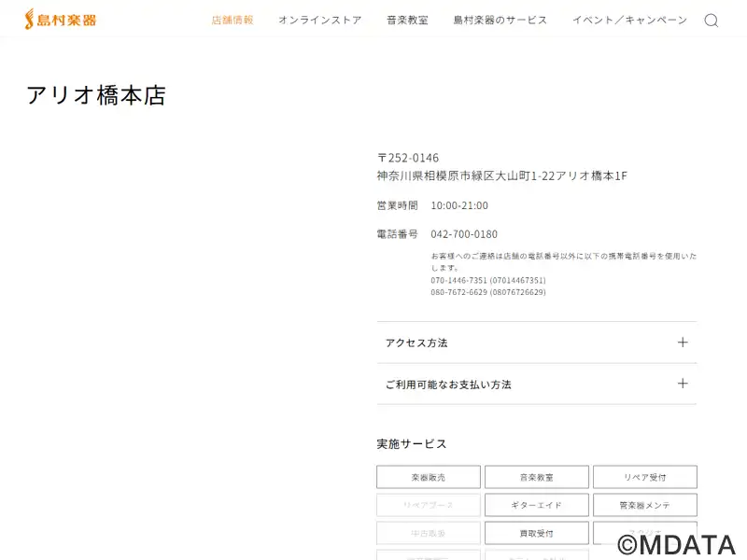Click the 電話番号 label
Screen dimensions: 747x560
tap(398, 234)
